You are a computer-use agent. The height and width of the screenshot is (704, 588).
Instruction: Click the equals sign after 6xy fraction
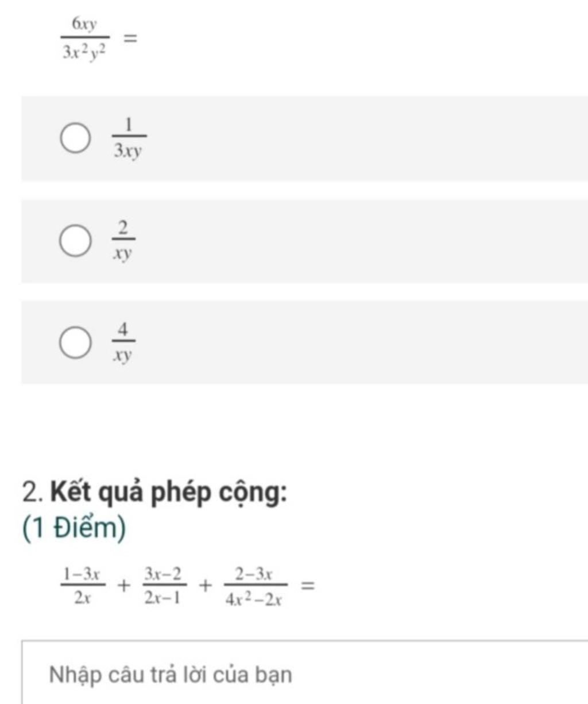[130, 39]
